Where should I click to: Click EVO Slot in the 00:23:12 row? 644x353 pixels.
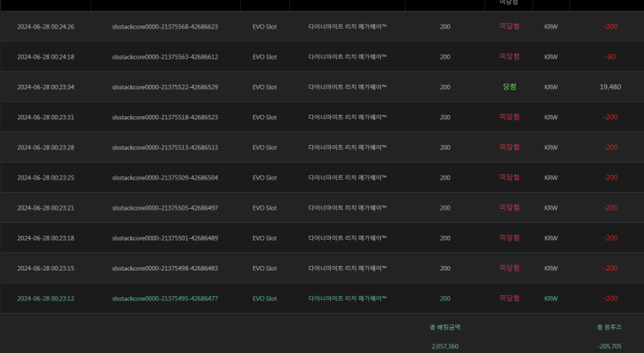265,298
